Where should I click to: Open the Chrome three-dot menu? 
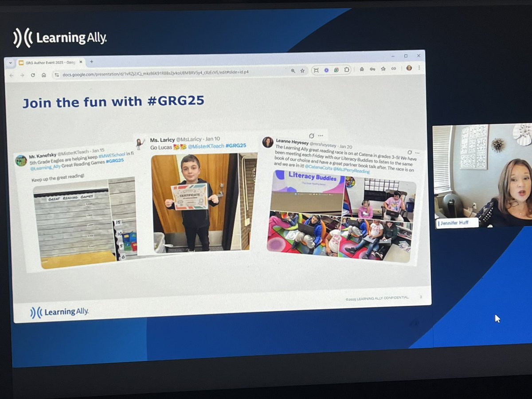click(419, 67)
